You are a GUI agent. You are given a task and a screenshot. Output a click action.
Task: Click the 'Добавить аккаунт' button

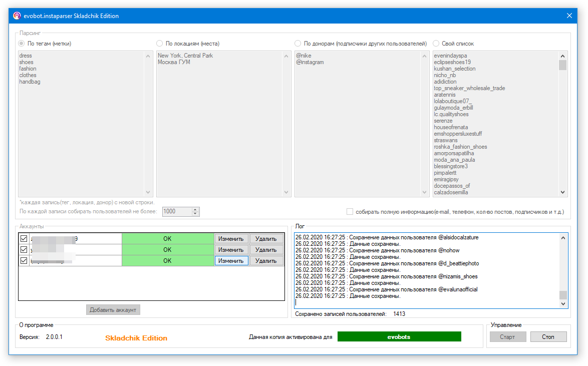pyautogui.click(x=113, y=310)
